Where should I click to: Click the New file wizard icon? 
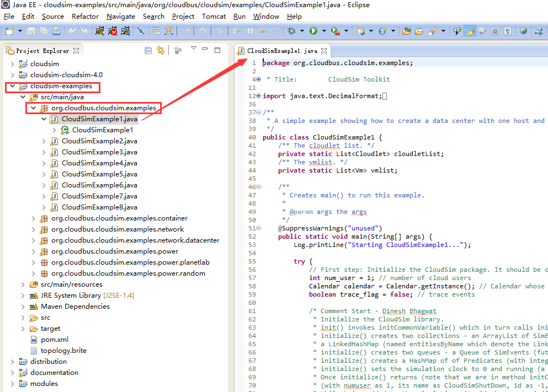click(9, 31)
